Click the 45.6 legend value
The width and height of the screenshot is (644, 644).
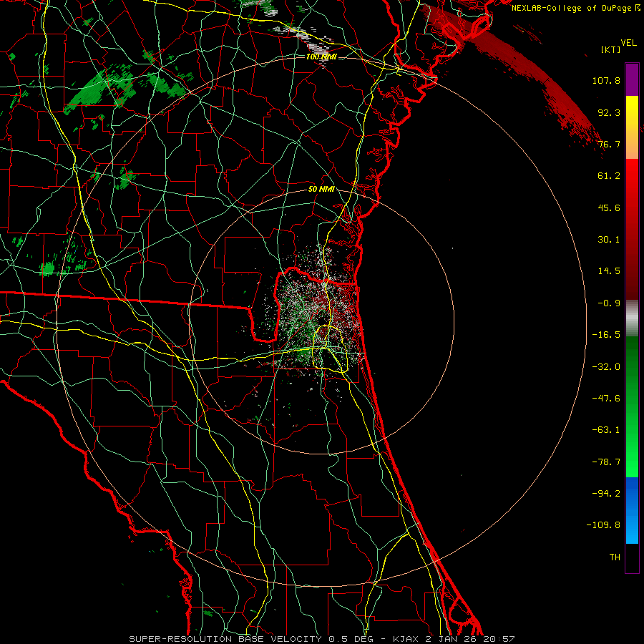point(609,208)
